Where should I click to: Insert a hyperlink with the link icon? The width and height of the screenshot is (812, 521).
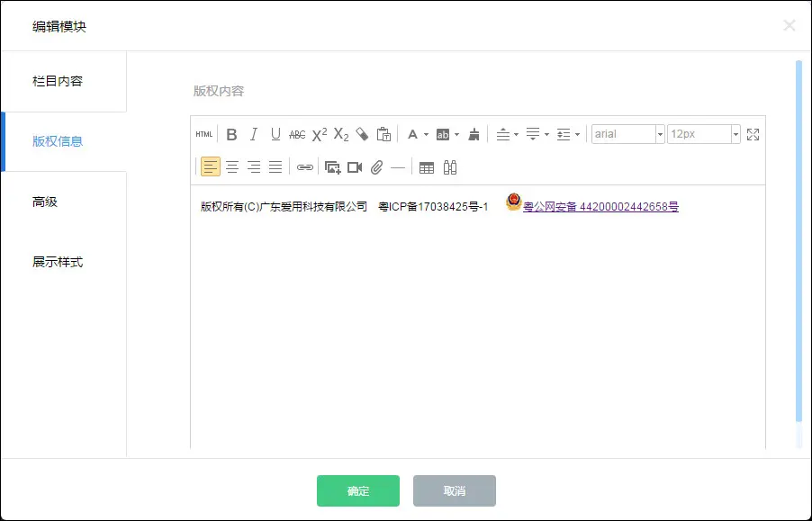[305, 166]
